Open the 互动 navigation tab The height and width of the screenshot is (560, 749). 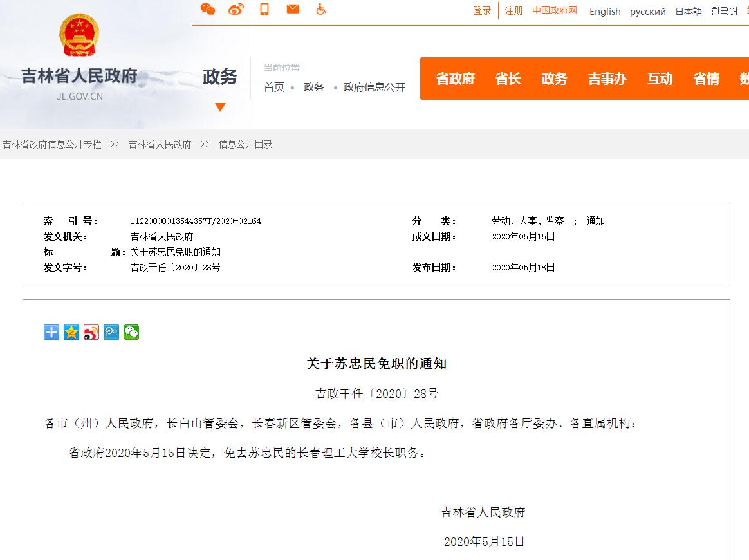[x=660, y=79]
